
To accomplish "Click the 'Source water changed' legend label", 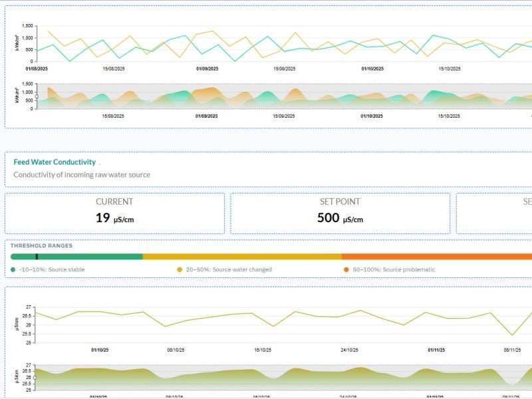I will pos(228,269).
